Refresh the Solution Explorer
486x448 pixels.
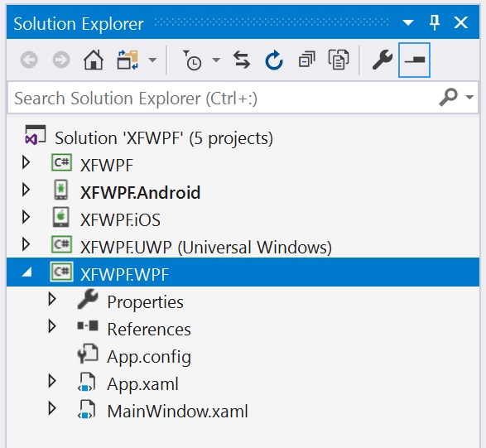click(274, 60)
